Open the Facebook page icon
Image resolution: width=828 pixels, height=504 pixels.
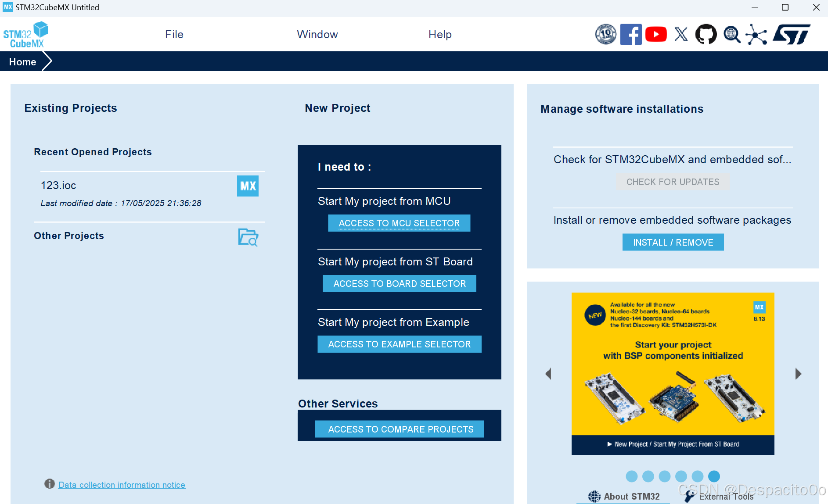[x=631, y=34]
